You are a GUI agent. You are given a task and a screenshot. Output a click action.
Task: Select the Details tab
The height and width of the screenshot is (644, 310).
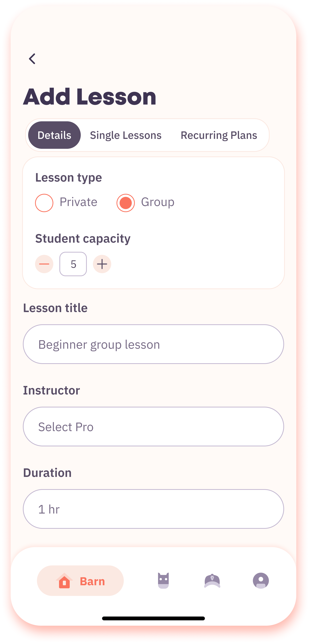point(54,135)
